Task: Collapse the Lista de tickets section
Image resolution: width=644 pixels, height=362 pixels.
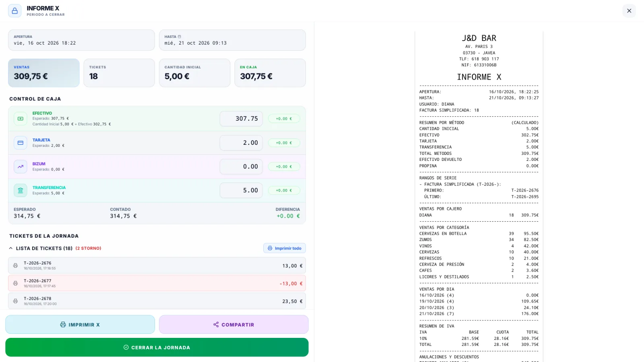Action: coord(11,248)
